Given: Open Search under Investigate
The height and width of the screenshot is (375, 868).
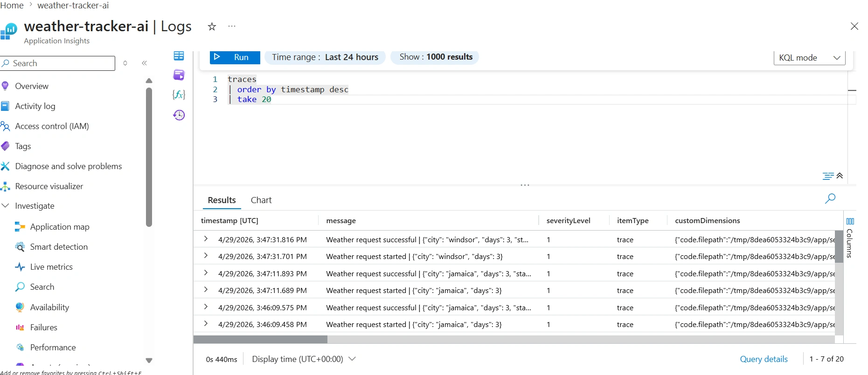Looking at the screenshot, I should (x=42, y=287).
